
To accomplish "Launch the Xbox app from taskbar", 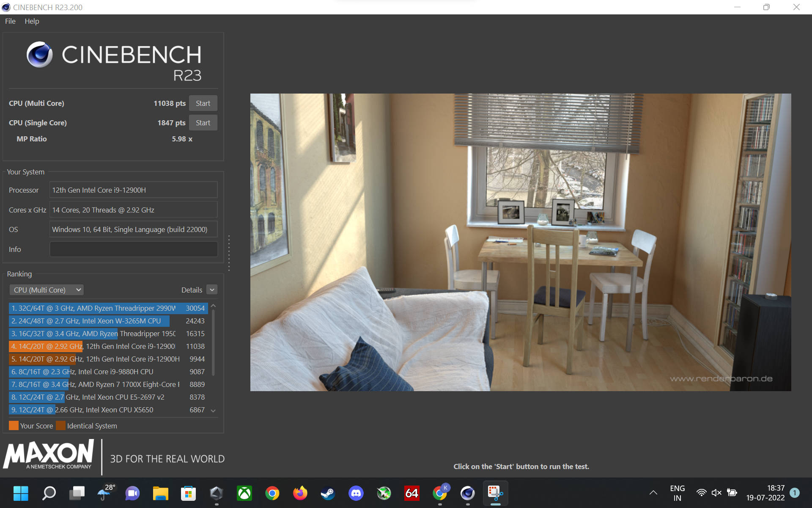I will [x=244, y=493].
